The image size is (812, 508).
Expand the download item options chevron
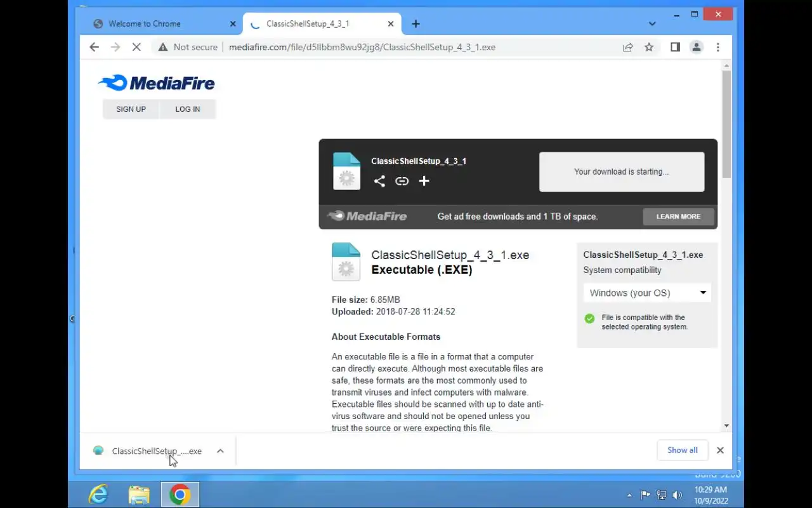[220, 451]
